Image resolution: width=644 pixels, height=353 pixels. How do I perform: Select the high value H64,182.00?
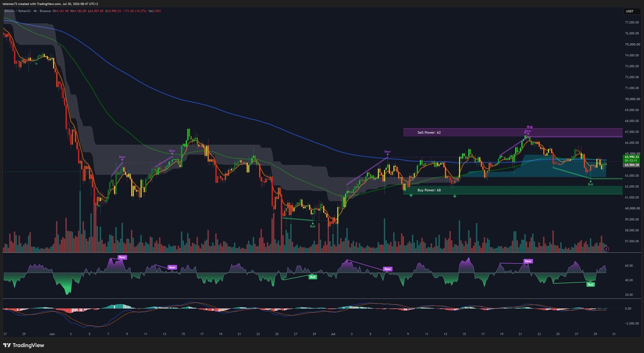coord(78,11)
